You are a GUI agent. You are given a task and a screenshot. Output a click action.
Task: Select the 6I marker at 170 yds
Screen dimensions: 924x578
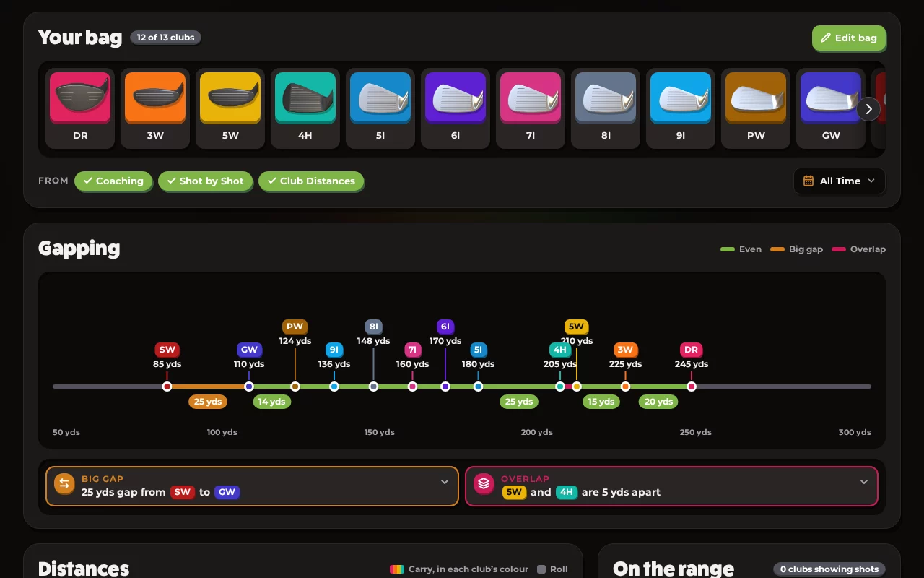pyautogui.click(x=445, y=387)
